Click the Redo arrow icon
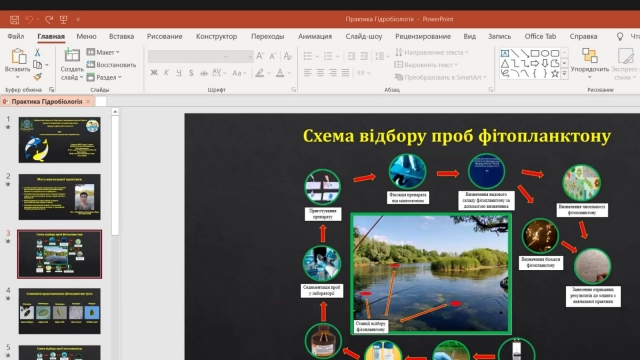This screenshot has width=640, height=360. click(49, 19)
